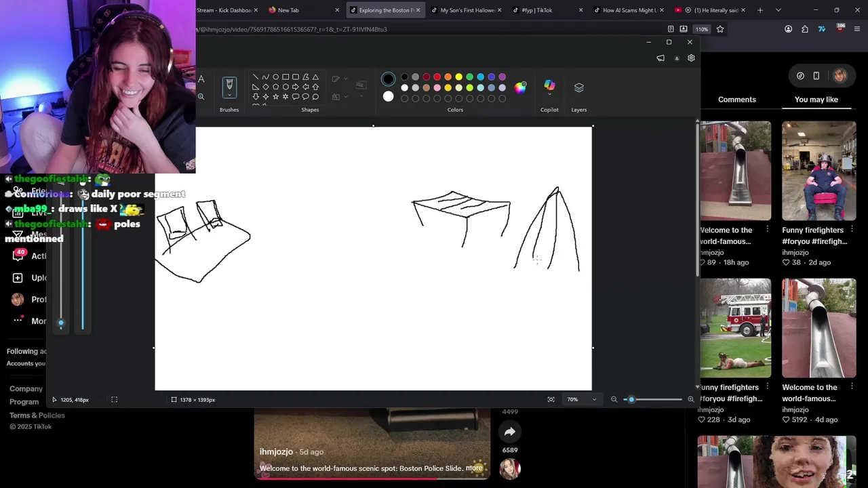
Task: Open options for Funny firefighters video
Action: coord(852,230)
